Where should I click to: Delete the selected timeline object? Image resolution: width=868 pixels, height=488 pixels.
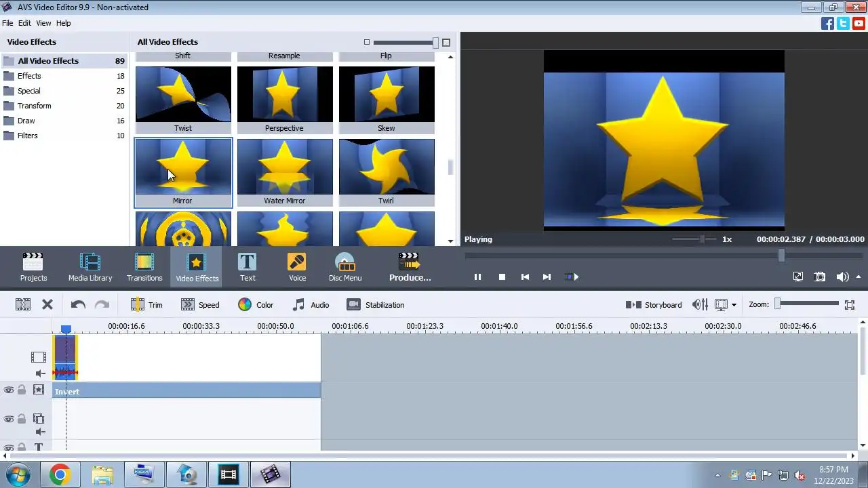47,305
